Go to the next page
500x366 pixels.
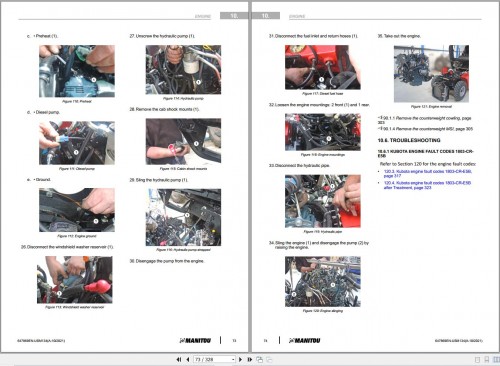coord(240,359)
